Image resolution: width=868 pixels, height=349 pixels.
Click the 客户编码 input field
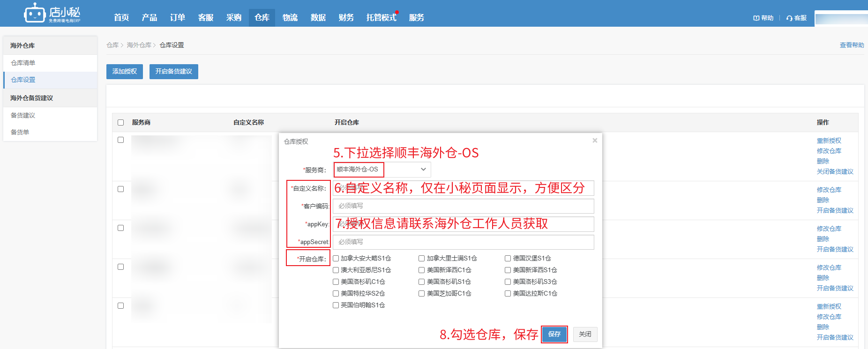(464, 206)
